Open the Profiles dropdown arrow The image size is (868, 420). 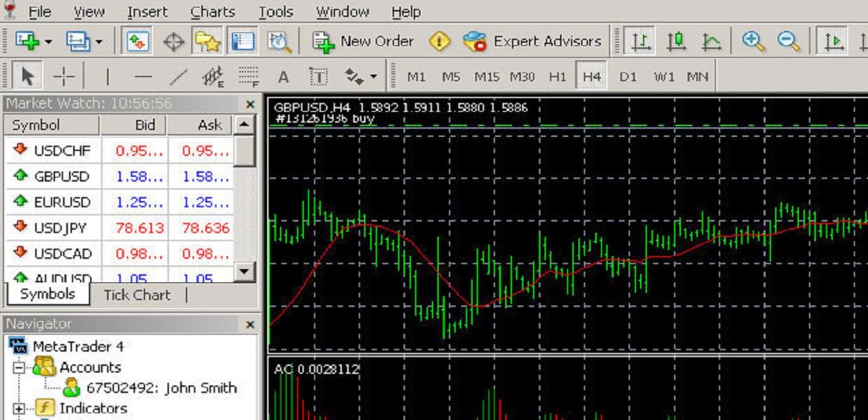click(x=99, y=42)
